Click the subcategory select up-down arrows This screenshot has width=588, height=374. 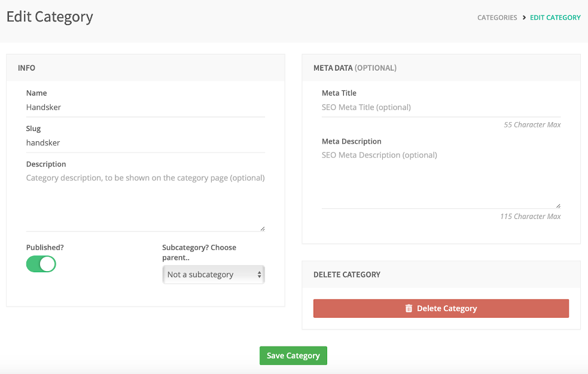(259, 275)
